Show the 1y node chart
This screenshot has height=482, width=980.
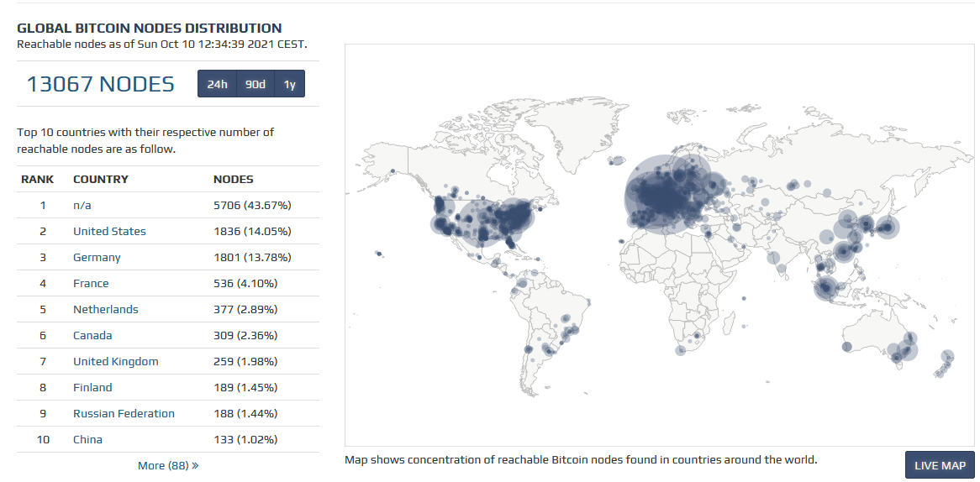point(289,84)
